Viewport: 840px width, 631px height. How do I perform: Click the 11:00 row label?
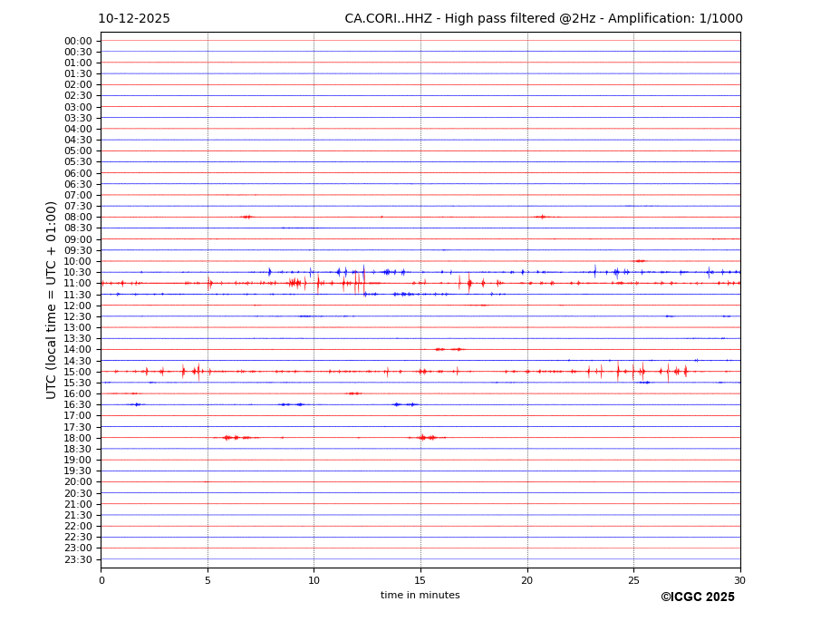click(x=78, y=284)
